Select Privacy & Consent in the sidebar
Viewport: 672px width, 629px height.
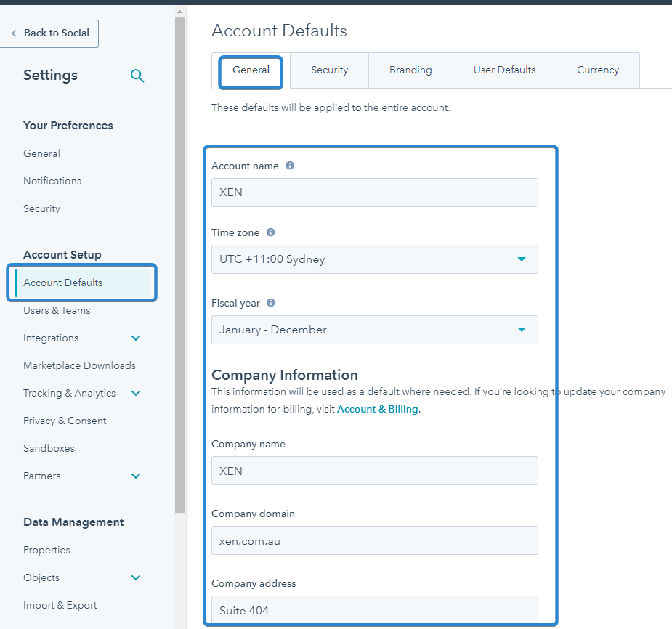65,421
